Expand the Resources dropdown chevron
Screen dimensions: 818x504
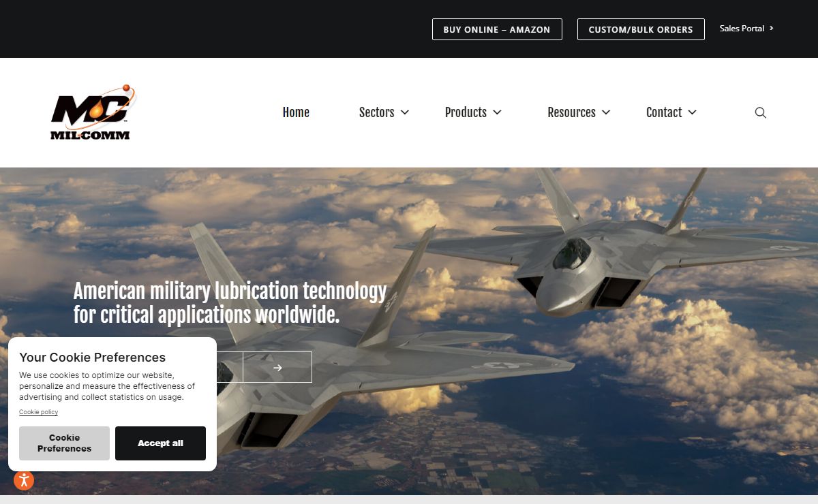606,112
